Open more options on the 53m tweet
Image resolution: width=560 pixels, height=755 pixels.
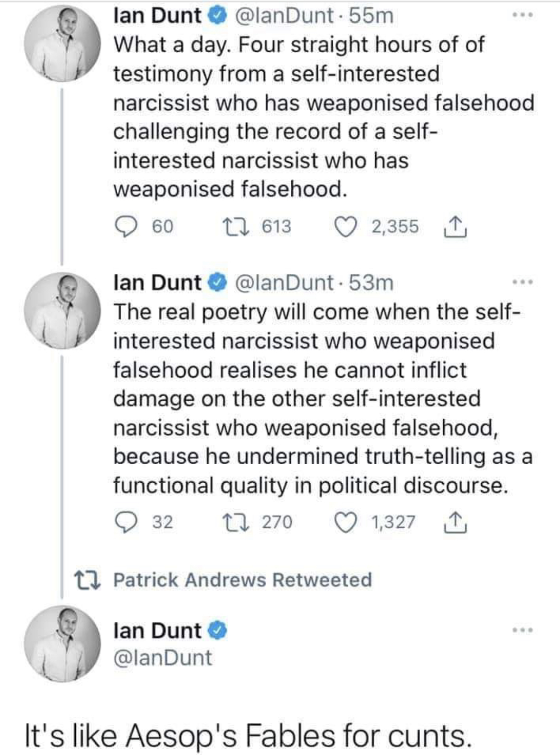[x=523, y=283]
